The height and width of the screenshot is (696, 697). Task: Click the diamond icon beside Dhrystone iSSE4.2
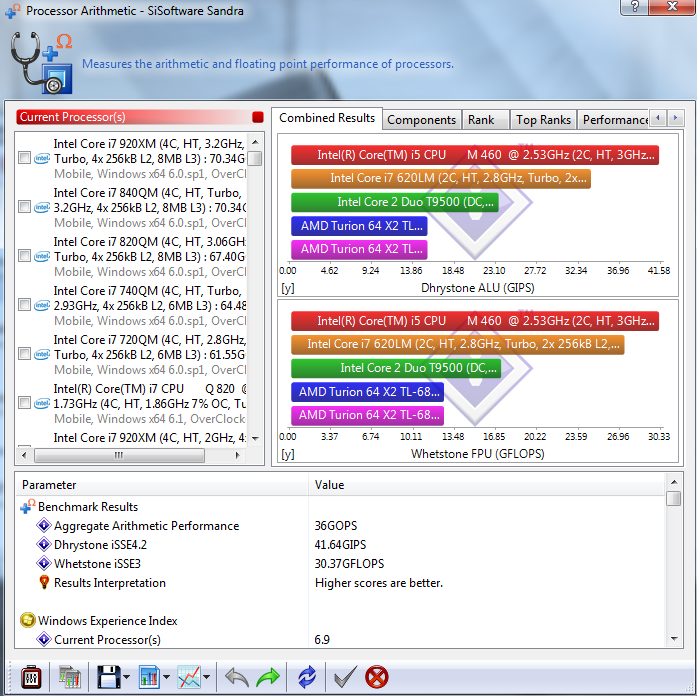44,544
